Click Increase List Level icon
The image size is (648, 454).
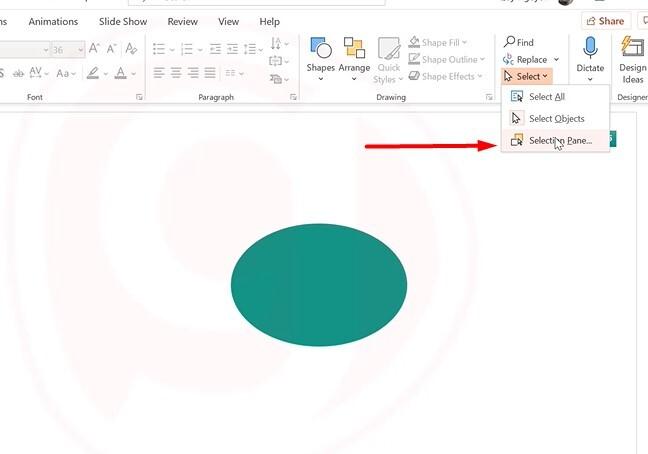point(233,49)
